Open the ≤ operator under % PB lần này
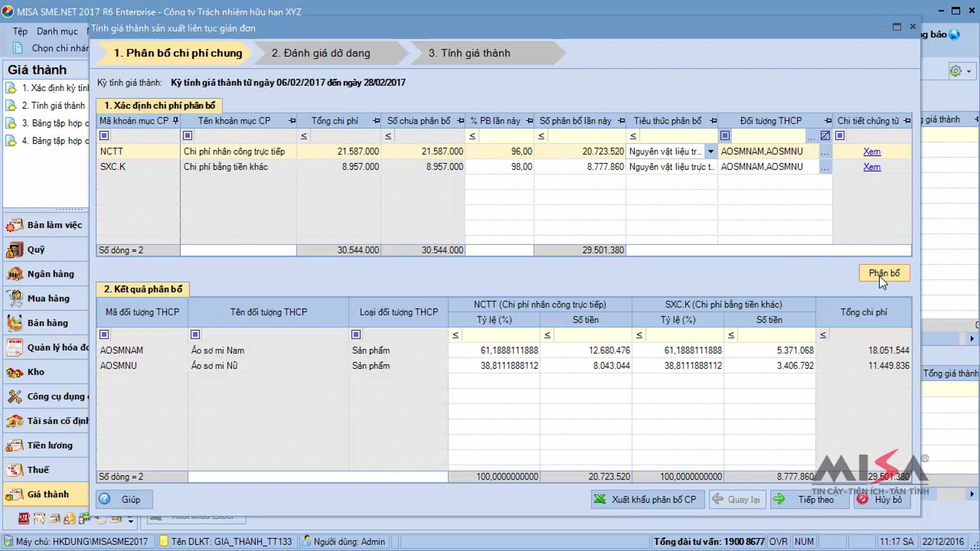Image resolution: width=980 pixels, height=551 pixels. point(472,136)
